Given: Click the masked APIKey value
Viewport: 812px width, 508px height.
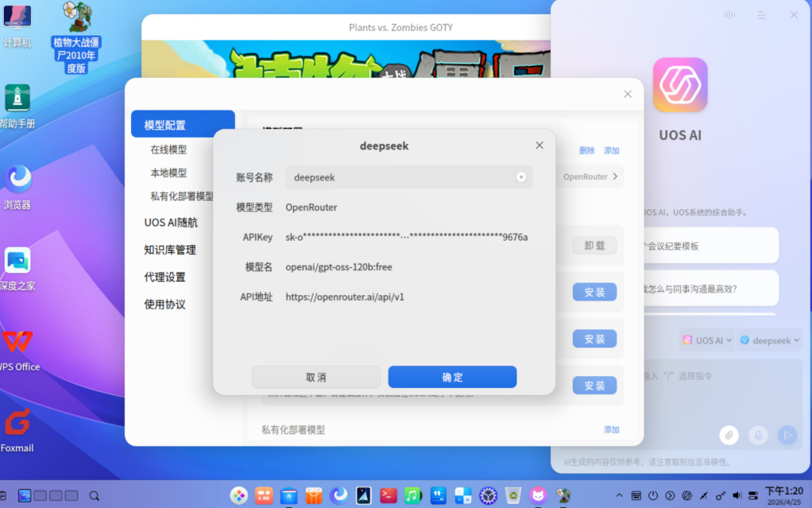Looking at the screenshot, I should click(407, 237).
